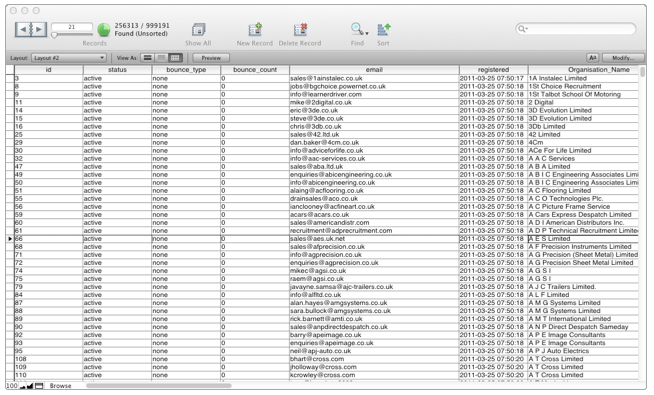Sort by the id column header
The width and height of the screenshot is (654, 395).
pos(48,70)
